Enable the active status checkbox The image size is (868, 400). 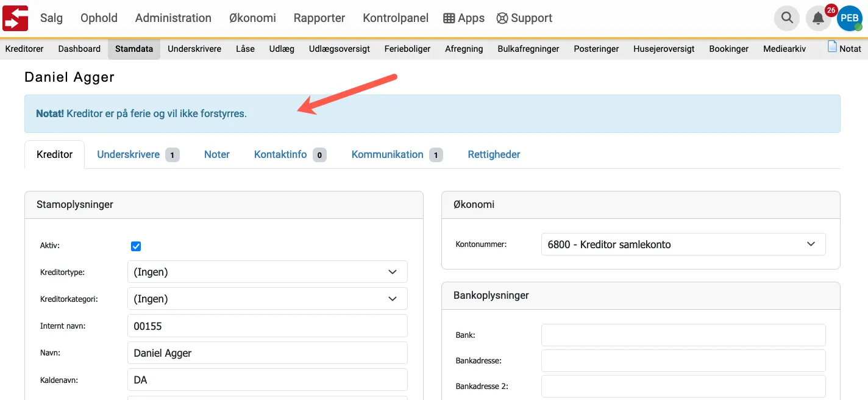tap(135, 246)
